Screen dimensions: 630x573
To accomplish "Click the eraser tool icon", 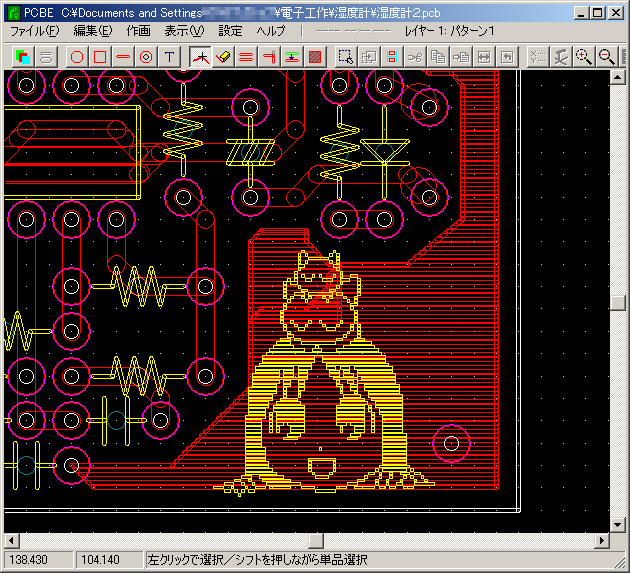I will point(223,57).
